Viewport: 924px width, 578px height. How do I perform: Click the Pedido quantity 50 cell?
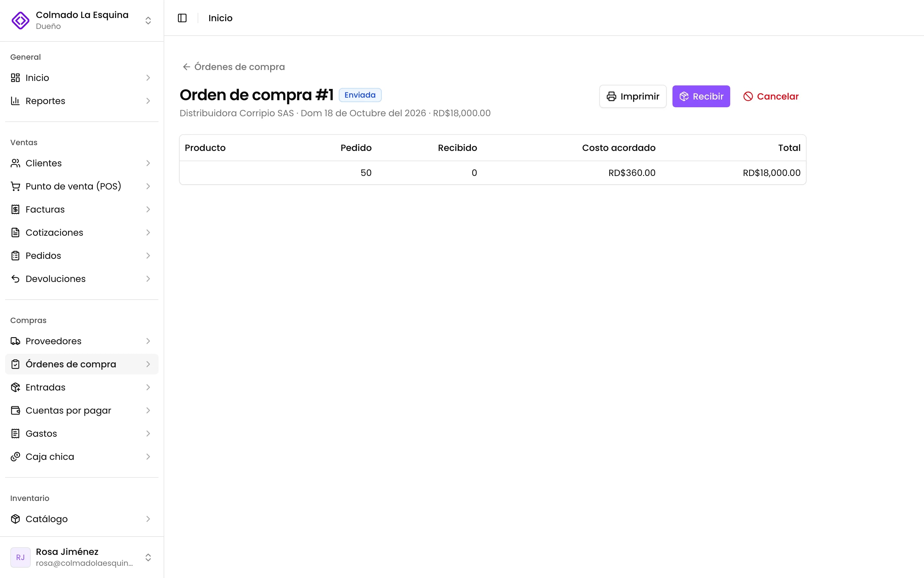click(x=366, y=173)
